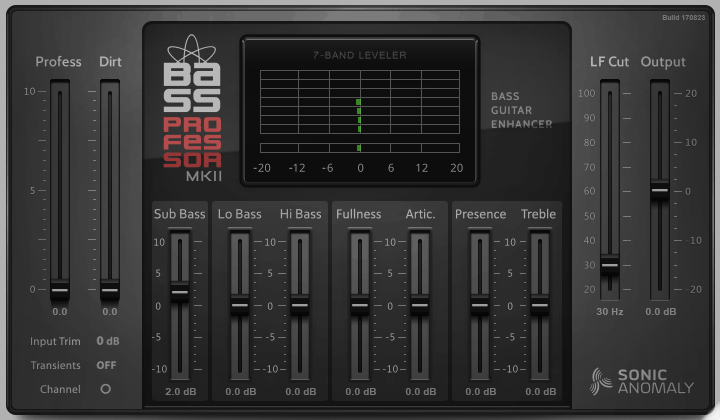Toggle the Transients OFF switch
This screenshot has width=720, height=420.
106,365
